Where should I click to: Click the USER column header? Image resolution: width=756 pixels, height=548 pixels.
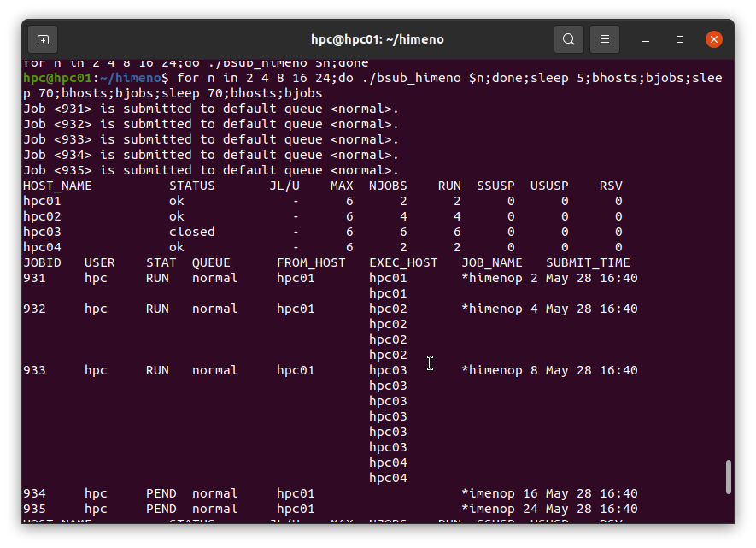point(100,263)
